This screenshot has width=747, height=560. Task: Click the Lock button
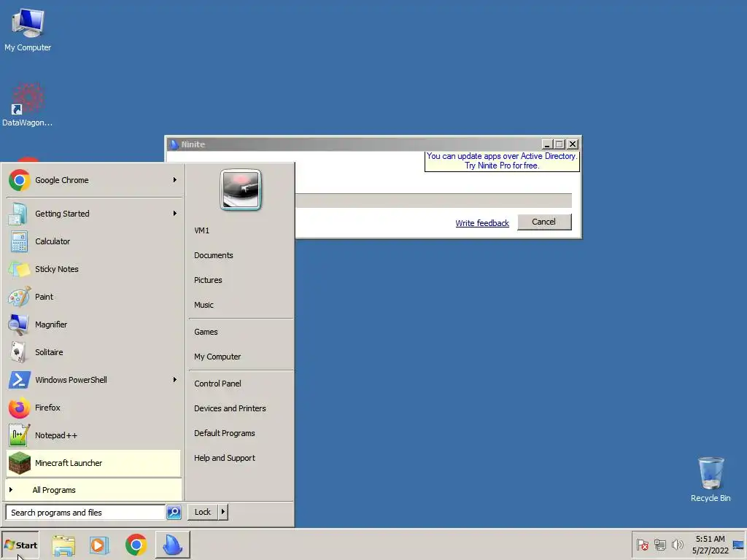(203, 512)
